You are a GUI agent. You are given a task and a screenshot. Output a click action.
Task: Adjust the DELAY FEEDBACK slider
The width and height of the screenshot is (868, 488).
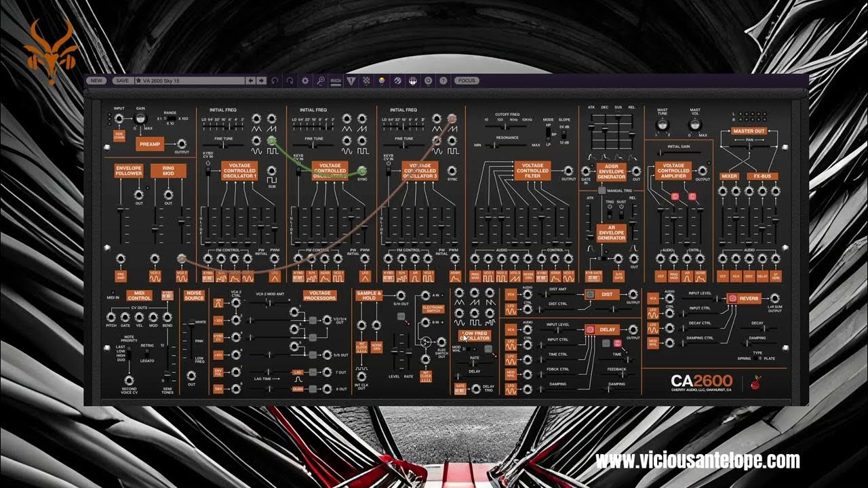click(616, 376)
